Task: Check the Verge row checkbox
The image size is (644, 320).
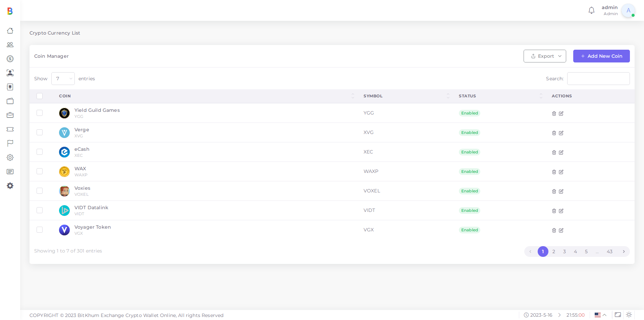Action: tap(40, 132)
